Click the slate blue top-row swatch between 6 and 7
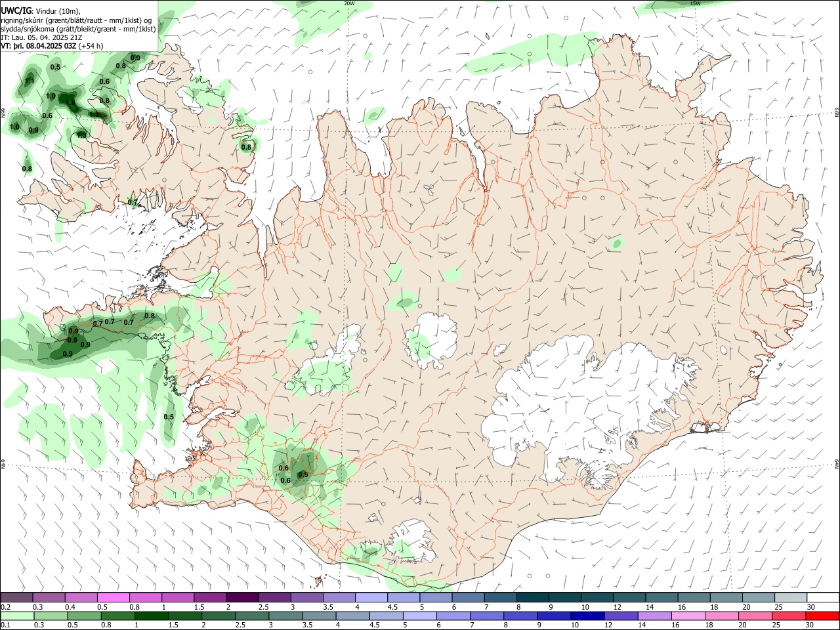This screenshot has height=630, width=840. 469,597
